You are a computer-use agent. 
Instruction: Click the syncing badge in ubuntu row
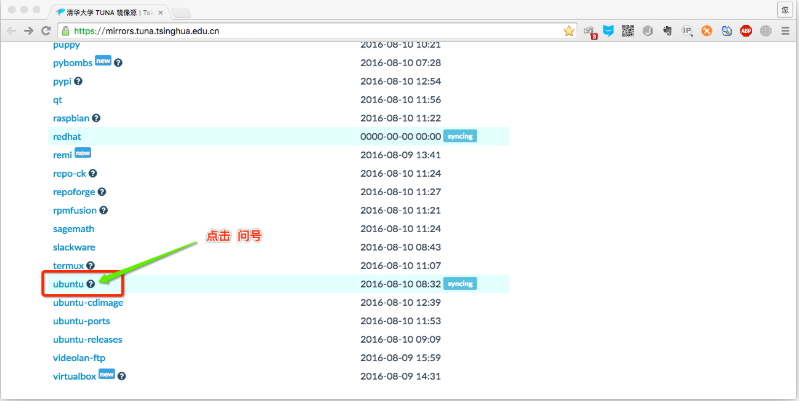click(x=460, y=284)
